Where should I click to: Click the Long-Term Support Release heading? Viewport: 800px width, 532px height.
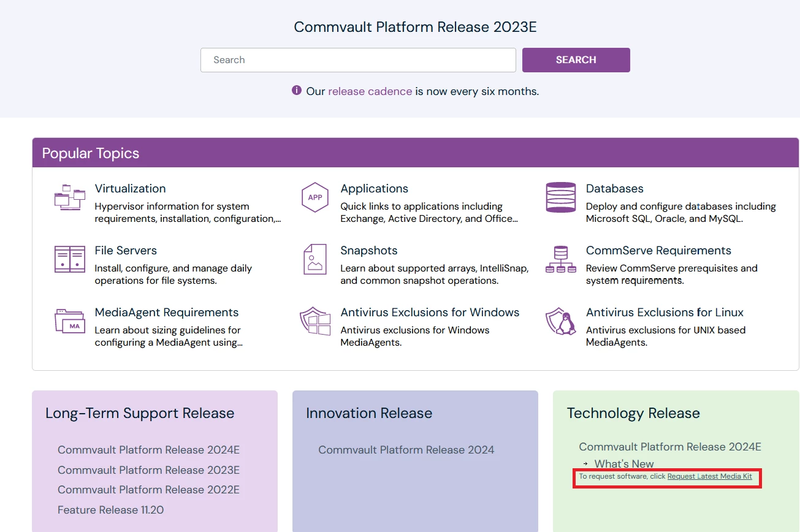tap(140, 413)
